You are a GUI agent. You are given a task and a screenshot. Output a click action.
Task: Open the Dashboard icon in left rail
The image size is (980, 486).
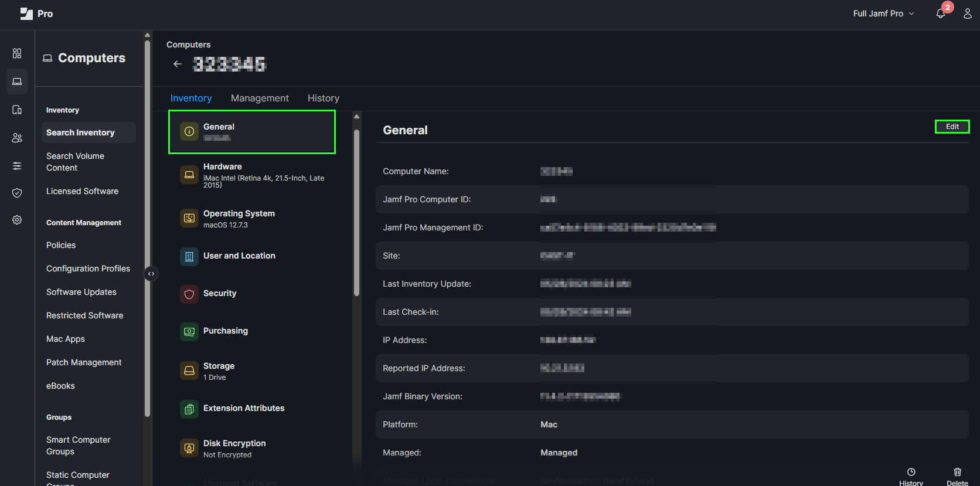coord(17,53)
